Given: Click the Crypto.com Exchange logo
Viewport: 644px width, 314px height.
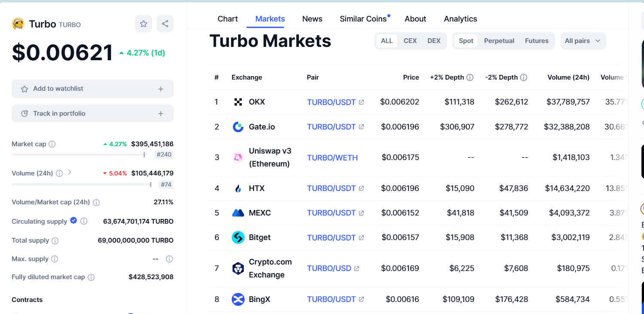Looking at the screenshot, I should tap(238, 268).
